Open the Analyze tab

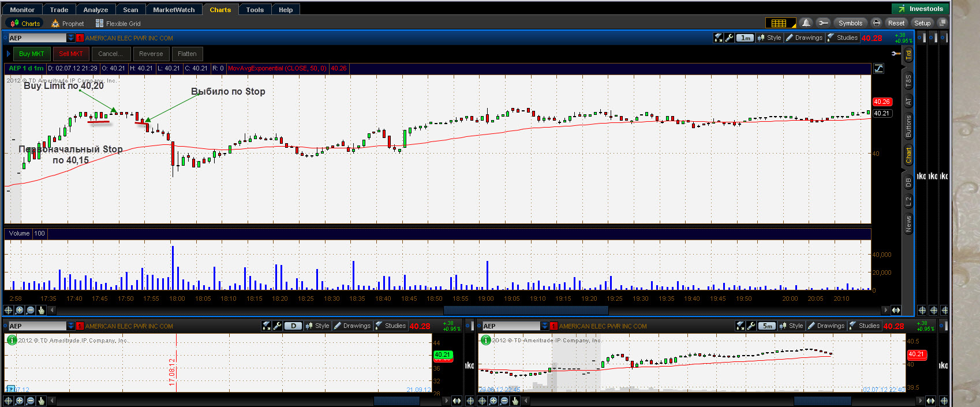(x=95, y=10)
